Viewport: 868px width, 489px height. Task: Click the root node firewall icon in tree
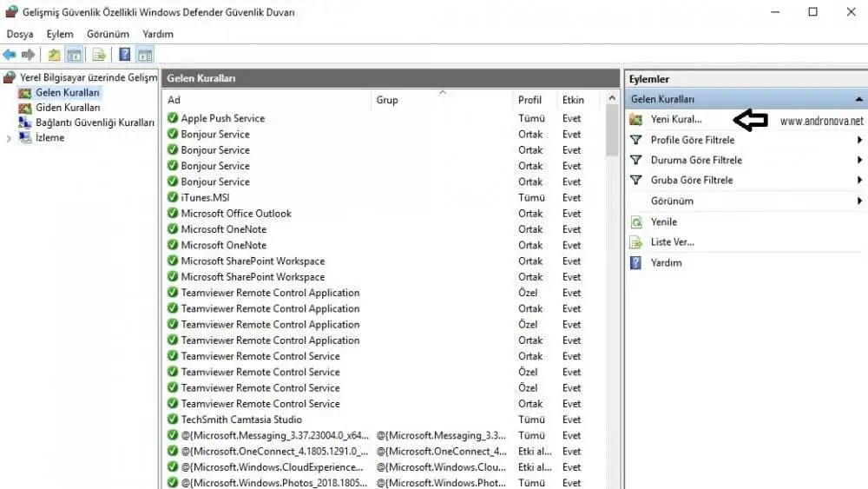(x=10, y=77)
